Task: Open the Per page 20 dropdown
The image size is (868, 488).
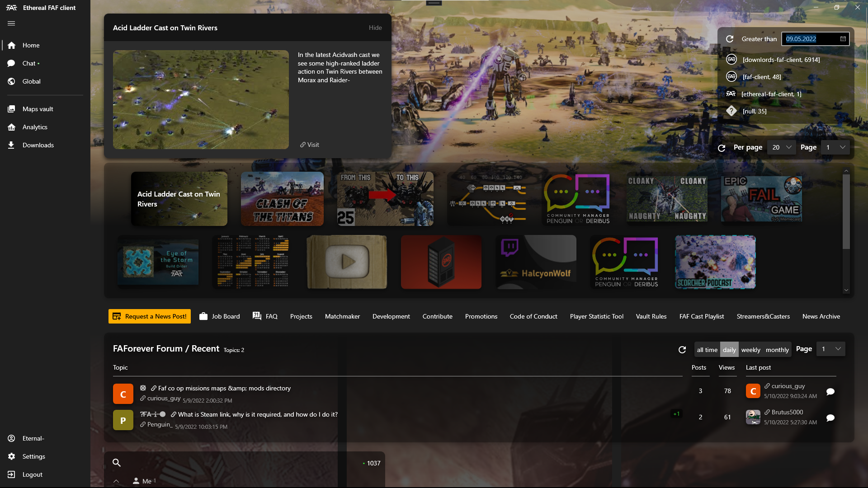Action: click(782, 147)
